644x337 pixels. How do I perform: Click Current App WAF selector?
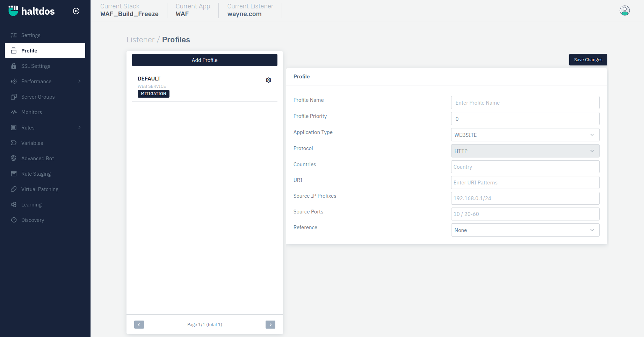[193, 10]
